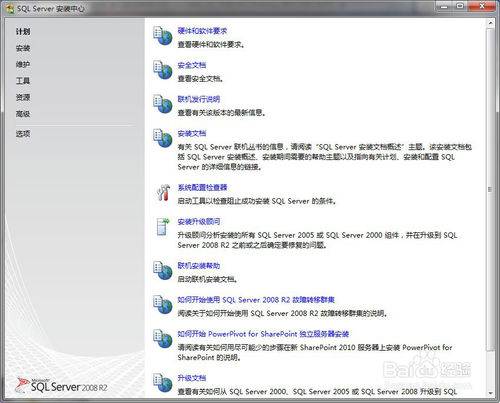Click description text 查看安全文档

pyautogui.click(x=200, y=79)
